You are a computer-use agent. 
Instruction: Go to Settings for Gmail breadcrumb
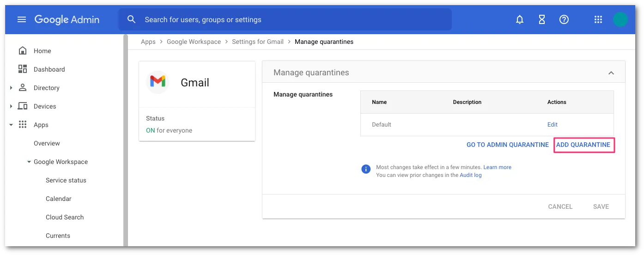click(257, 42)
